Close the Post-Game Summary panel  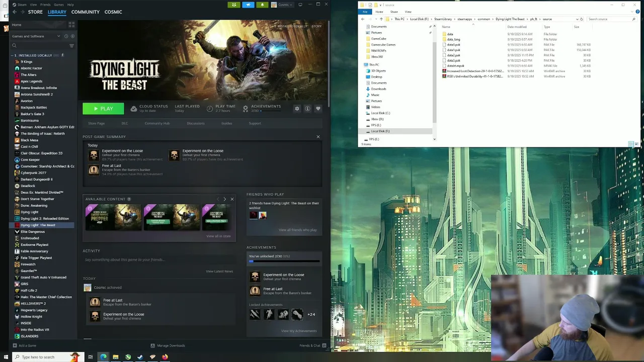[x=318, y=137]
